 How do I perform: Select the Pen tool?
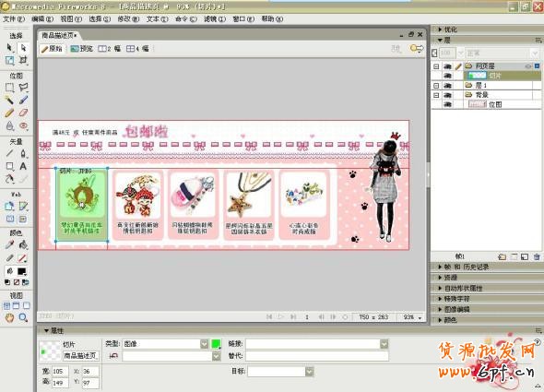23,153
